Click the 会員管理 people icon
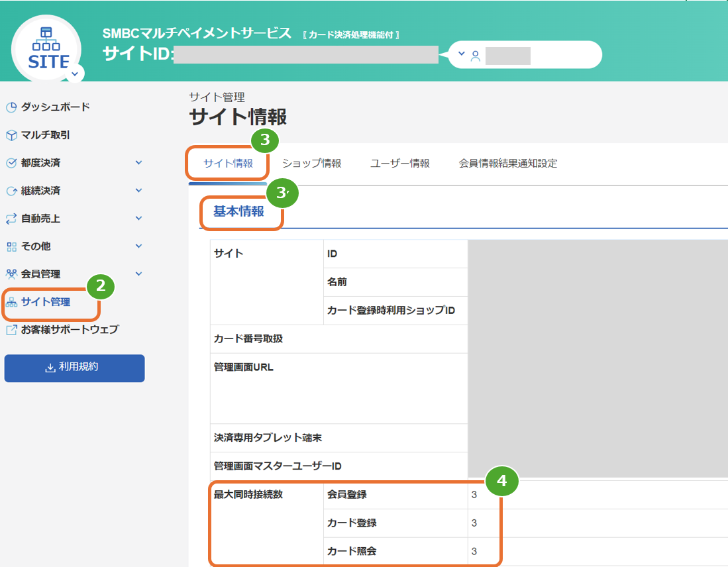728x567 pixels. (11, 274)
